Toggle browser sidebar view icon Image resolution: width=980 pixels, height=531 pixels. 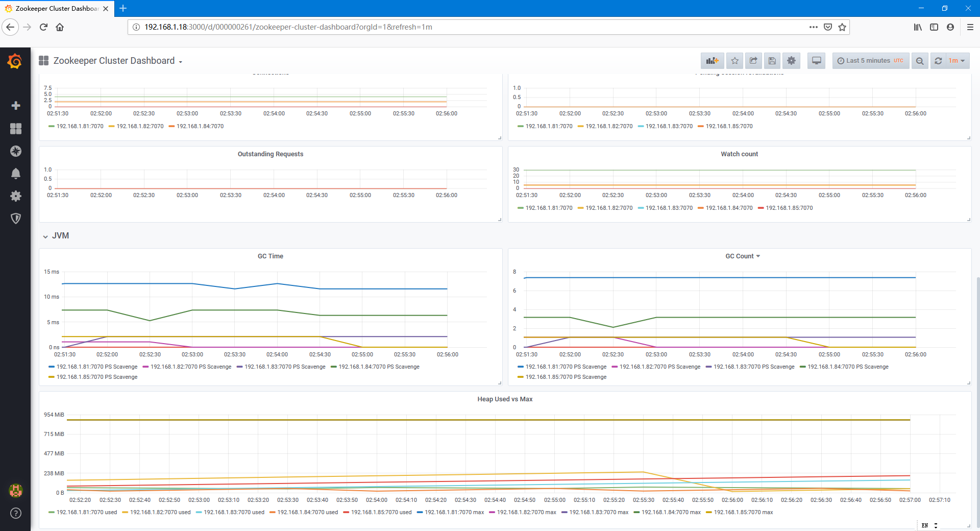[934, 27]
